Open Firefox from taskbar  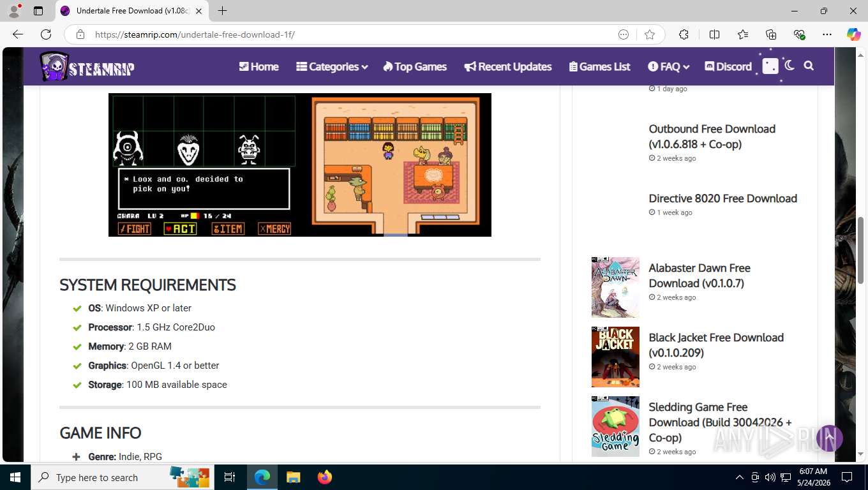324,477
